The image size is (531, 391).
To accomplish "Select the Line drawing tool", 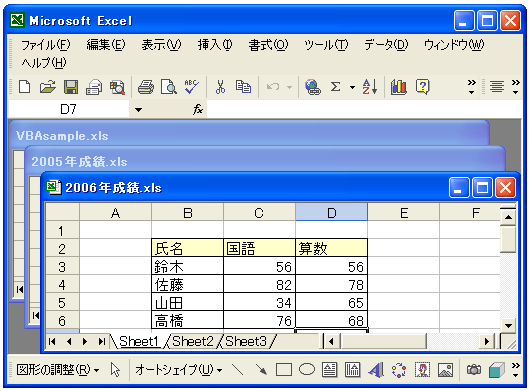I will coord(237,369).
